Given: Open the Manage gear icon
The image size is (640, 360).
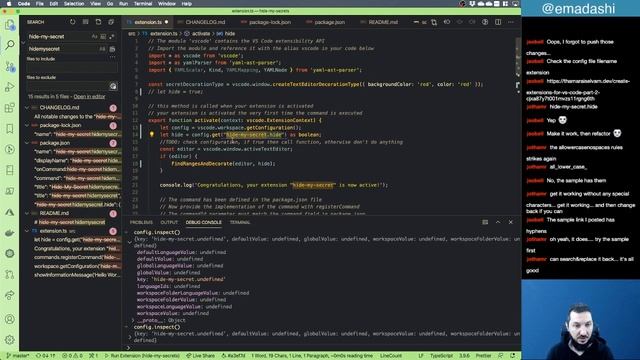Looking at the screenshot, I should coord(10,340).
